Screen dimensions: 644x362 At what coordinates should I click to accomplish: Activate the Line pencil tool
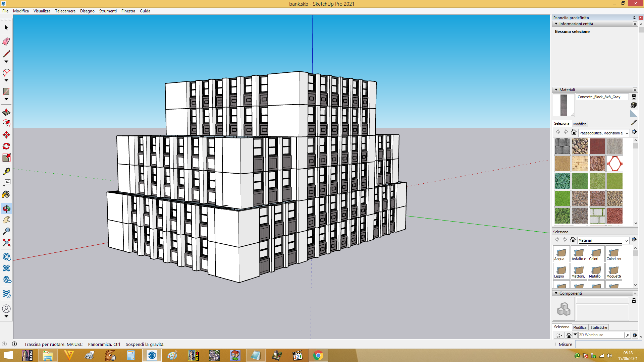pyautogui.click(x=6, y=54)
